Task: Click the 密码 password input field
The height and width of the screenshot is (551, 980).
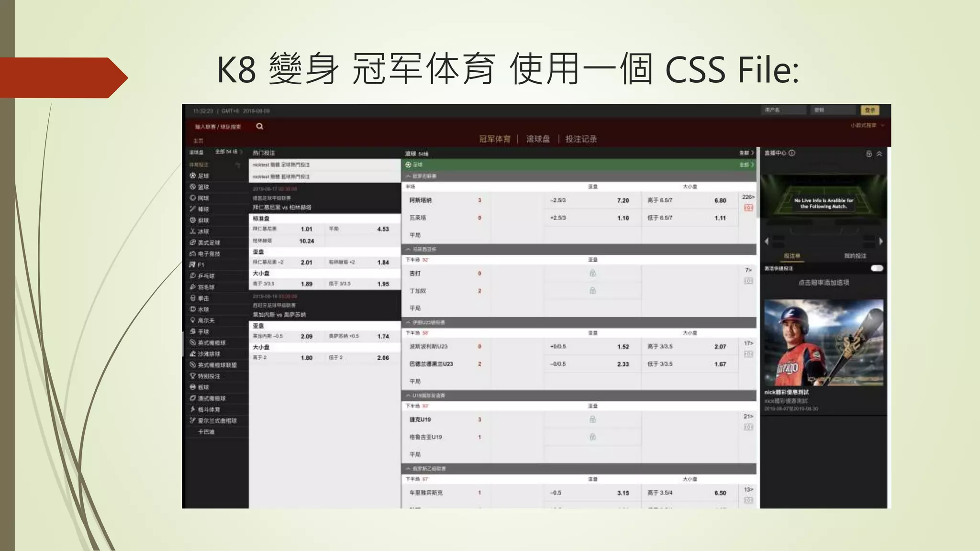Action: [834, 110]
